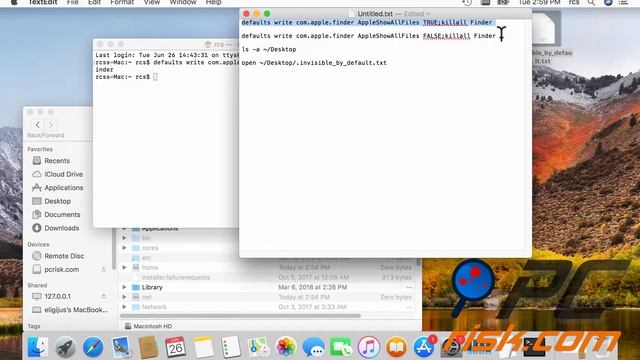This screenshot has height=360, width=640.
Task: Expand the Network folder row
Action: click(x=124, y=307)
